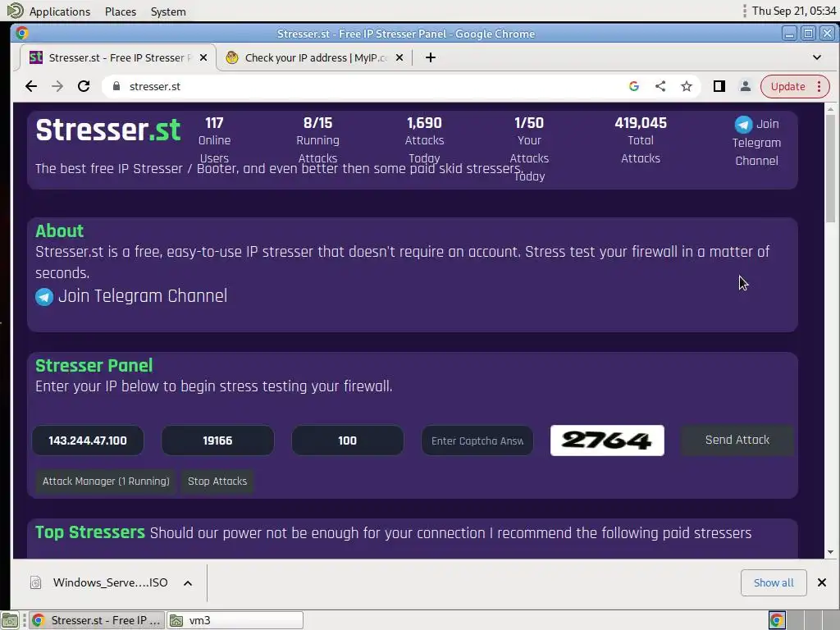Click the 419,045 Total Attacks stat
The width and height of the screenshot is (840, 630).
point(641,140)
